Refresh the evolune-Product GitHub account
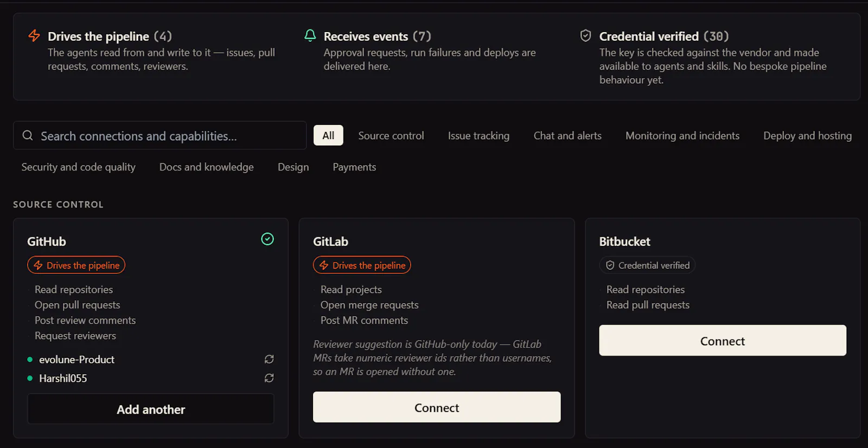The image size is (868, 448). click(x=269, y=359)
